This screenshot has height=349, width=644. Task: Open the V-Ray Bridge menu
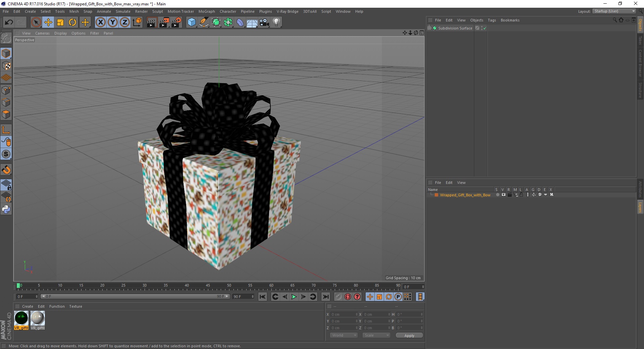[287, 11]
